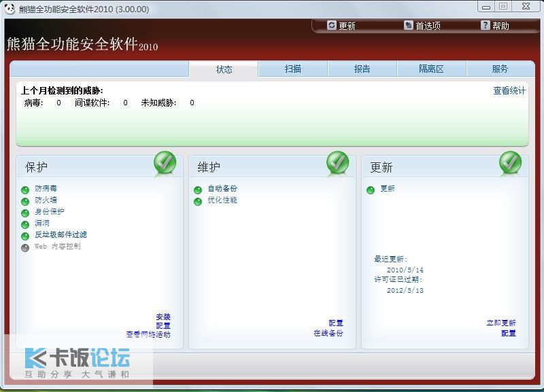
Task: Open the 隔离区 tab
Action: click(x=431, y=69)
